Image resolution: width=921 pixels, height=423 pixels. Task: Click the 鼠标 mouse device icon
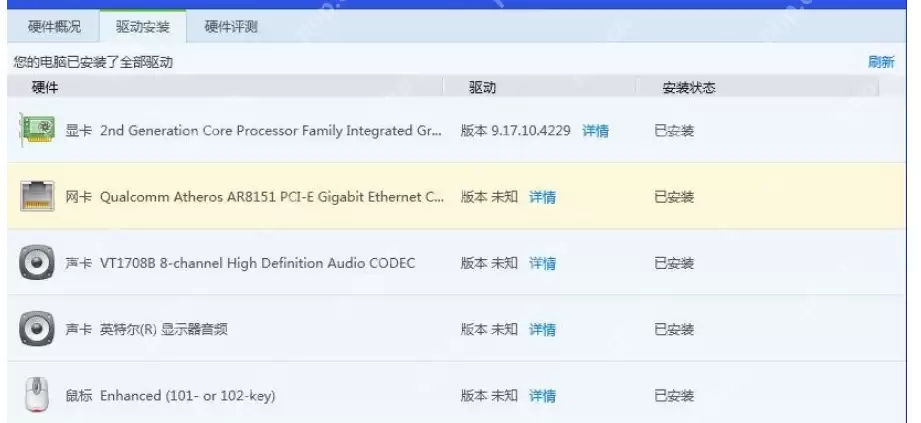(37, 395)
